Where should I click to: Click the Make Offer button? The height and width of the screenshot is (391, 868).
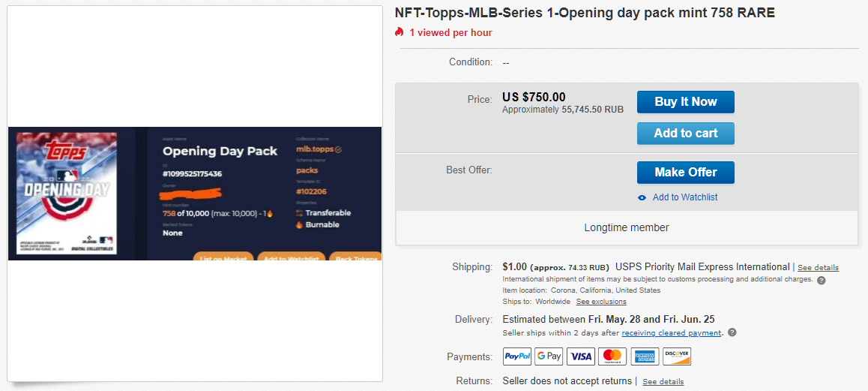click(x=685, y=173)
